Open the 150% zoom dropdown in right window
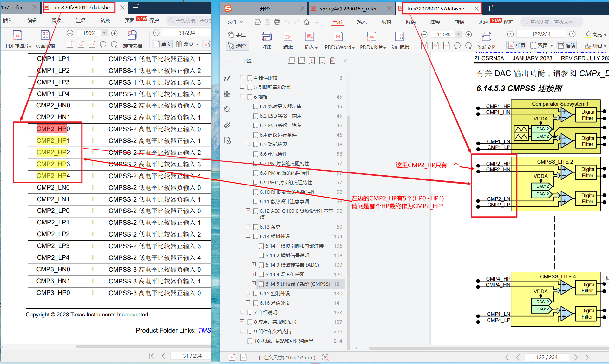Image resolution: width=609 pixels, height=364 pixels. (x=458, y=34)
